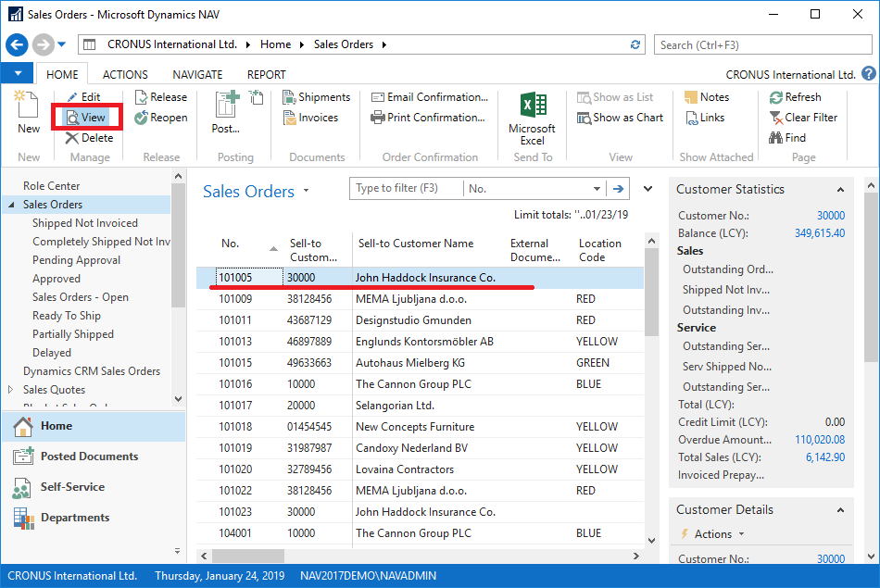Switch to the REPORT ribbon tab
Image resolution: width=880 pixels, height=588 pixels.
(x=267, y=74)
